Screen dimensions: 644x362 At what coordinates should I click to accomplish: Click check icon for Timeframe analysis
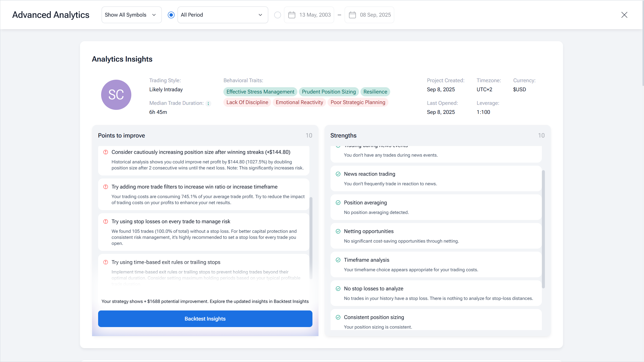(338, 260)
